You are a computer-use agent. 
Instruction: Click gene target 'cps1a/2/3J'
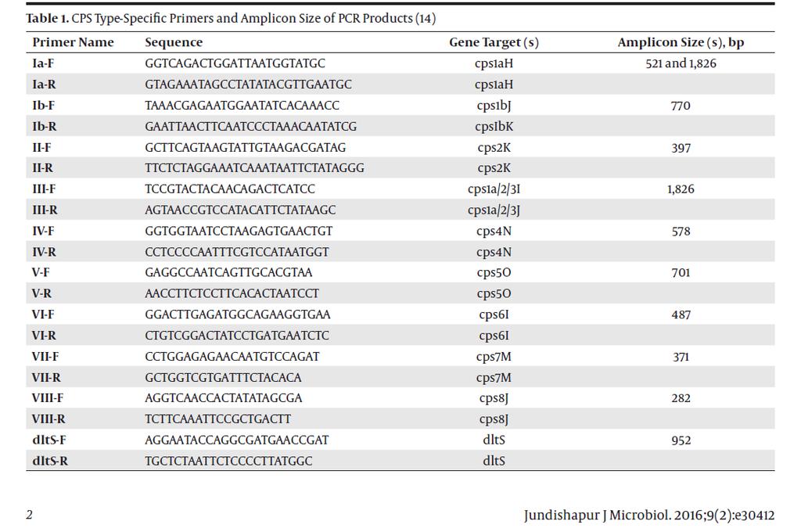(494, 210)
